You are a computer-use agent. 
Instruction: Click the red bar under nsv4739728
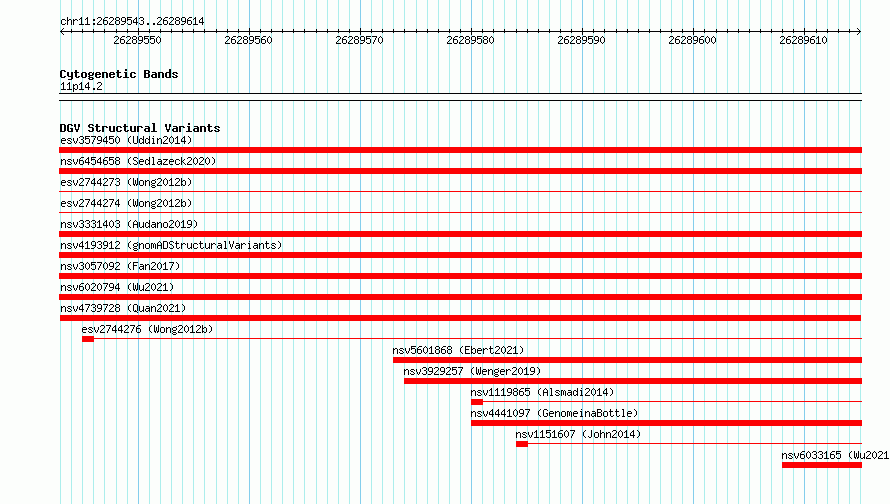pos(460,318)
